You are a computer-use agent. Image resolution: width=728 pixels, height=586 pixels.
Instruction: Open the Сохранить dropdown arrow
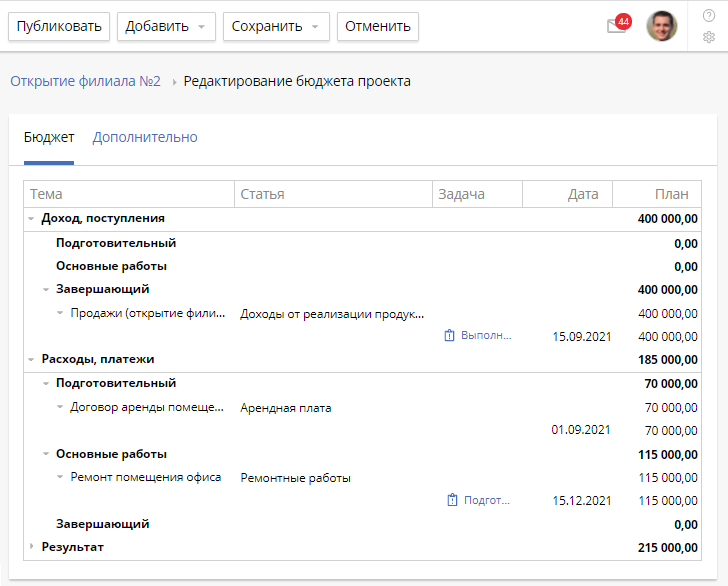pos(315,27)
